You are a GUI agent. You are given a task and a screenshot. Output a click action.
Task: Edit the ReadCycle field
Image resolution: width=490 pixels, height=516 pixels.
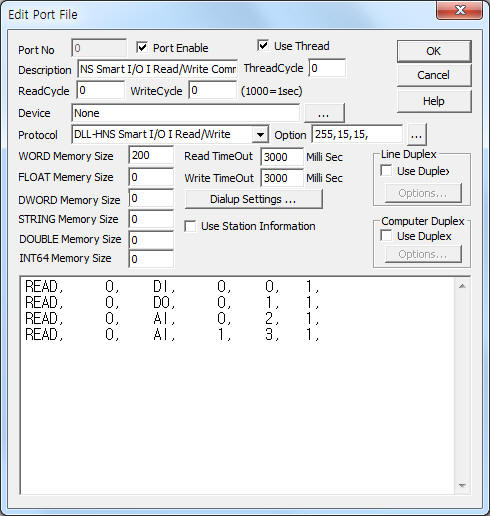tap(100, 90)
